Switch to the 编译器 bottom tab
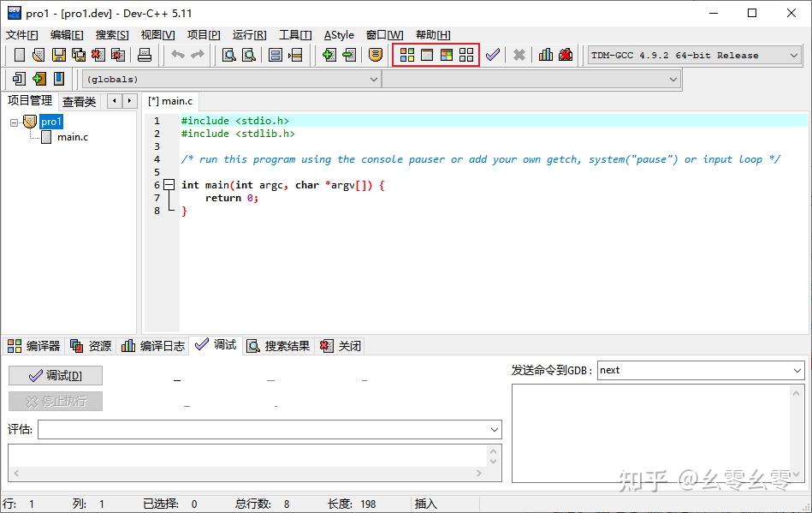Screen dimensions: 812x513 (x=33, y=346)
